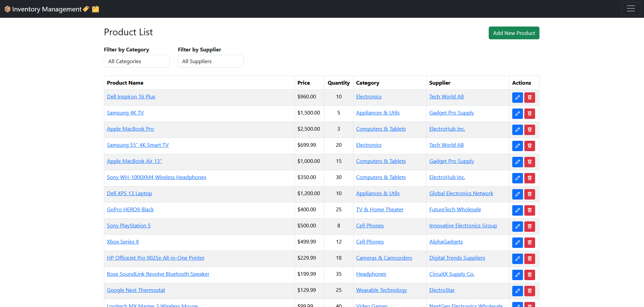644x307 pixels.
Task: Open the HP OfficeJet Pro 9025e printer link
Action: [x=156, y=258]
